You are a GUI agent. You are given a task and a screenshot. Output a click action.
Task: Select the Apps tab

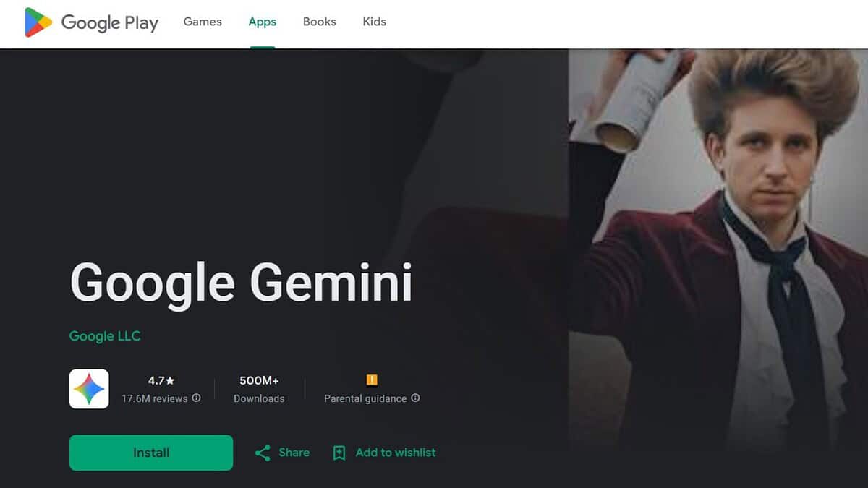[x=263, y=22]
